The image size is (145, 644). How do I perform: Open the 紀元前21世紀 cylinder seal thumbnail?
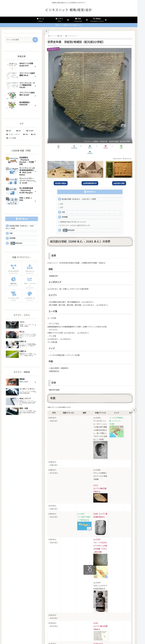[119, 169]
